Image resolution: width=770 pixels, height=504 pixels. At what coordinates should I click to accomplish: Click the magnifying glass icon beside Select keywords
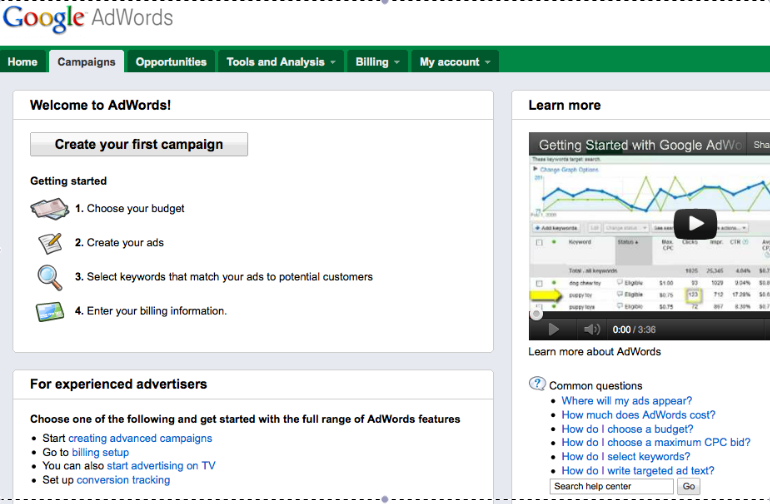point(50,277)
